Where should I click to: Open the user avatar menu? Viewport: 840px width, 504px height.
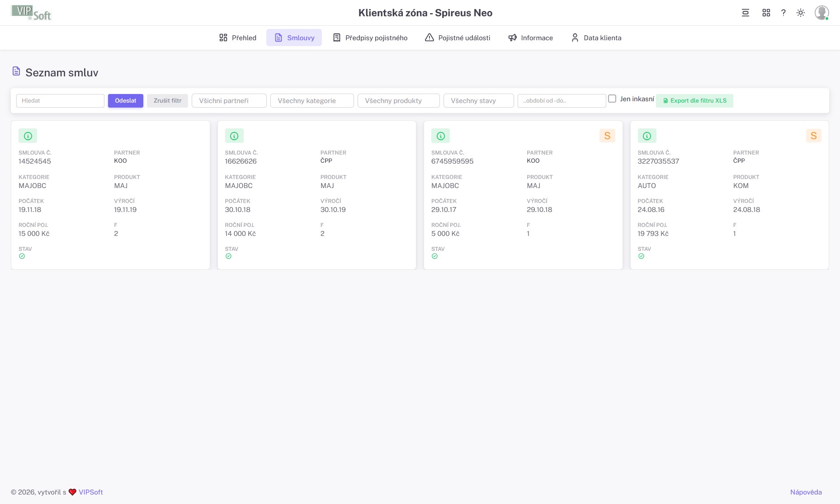pos(821,13)
